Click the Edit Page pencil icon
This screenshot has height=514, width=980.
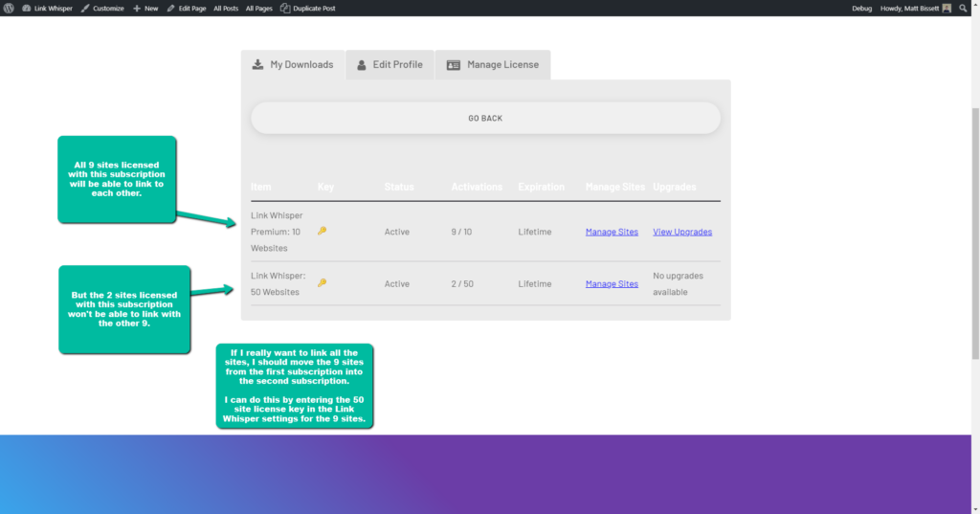coord(170,8)
